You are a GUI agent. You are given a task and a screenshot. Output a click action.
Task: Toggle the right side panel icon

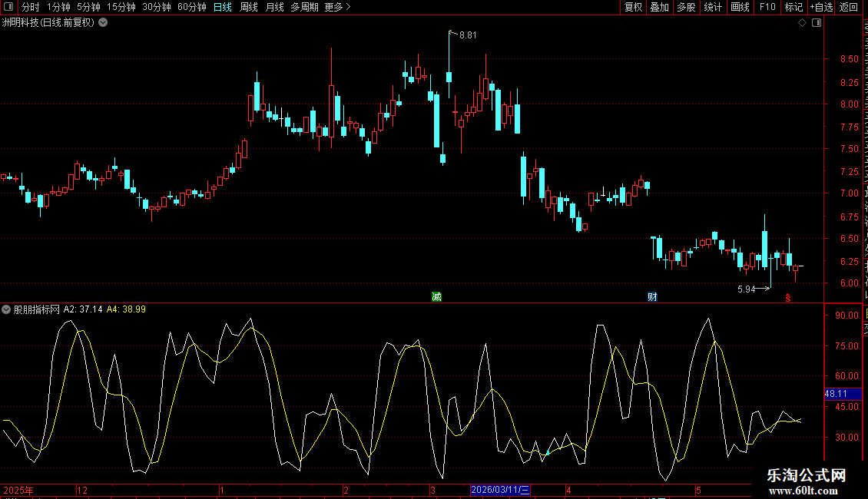817,23
